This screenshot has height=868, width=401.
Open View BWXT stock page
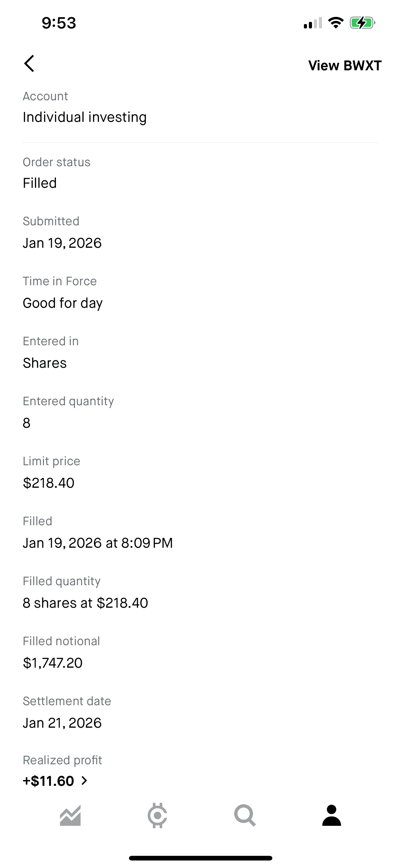point(345,65)
